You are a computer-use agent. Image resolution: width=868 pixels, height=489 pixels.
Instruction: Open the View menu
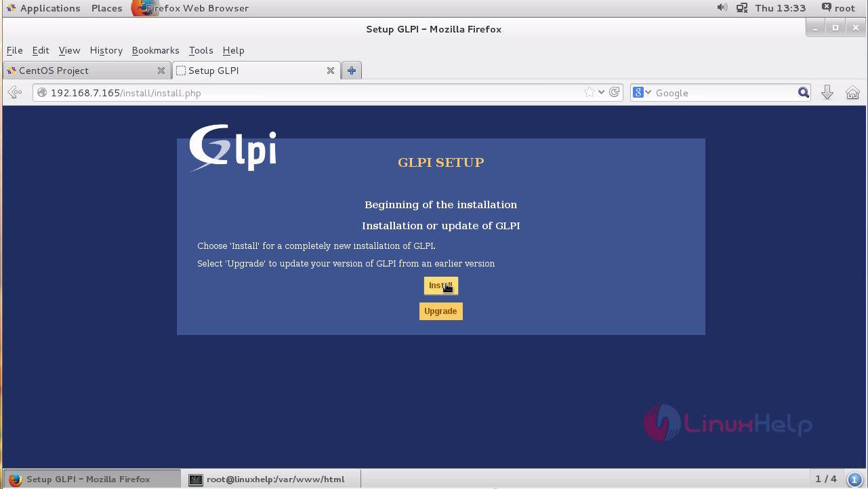click(x=69, y=50)
